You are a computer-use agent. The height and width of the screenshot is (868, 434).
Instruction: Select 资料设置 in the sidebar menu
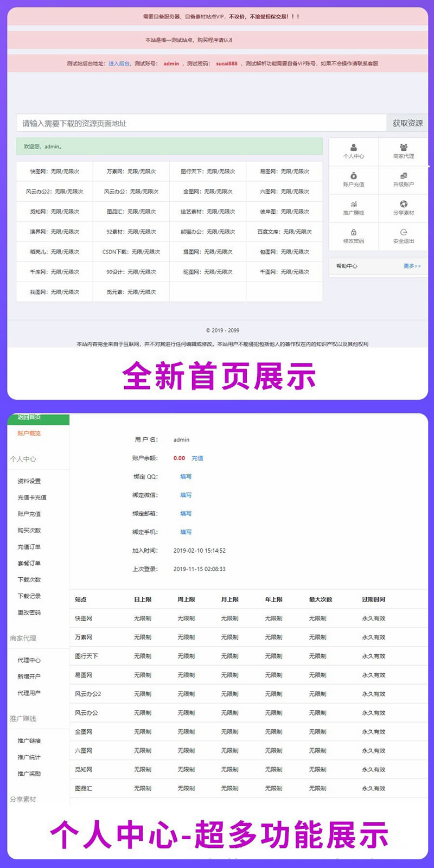29,481
